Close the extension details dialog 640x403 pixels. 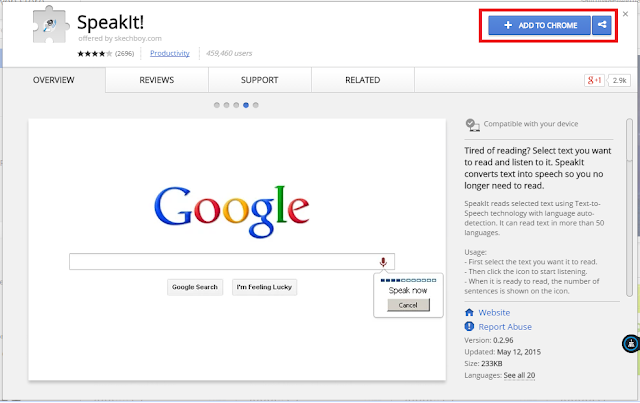[x=625, y=14]
